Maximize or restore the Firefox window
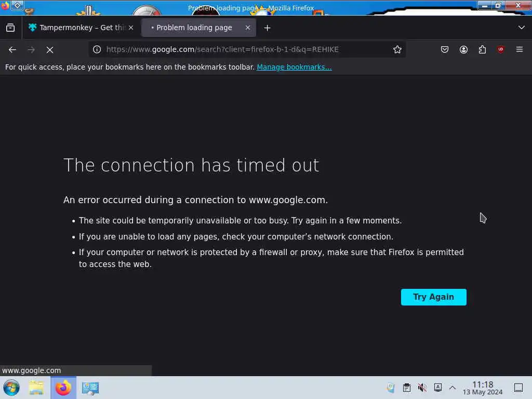The width and height of the screenshot is (532, 399). pos(498,5)
